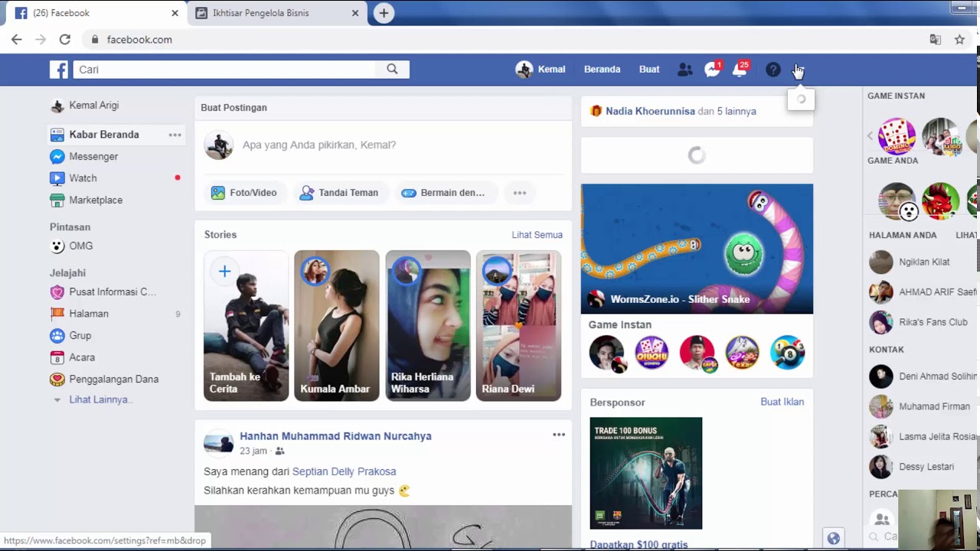The image size is (980, 551).
Task: Click the Grup icon in sidebar
Action: (x=57, y=336)
